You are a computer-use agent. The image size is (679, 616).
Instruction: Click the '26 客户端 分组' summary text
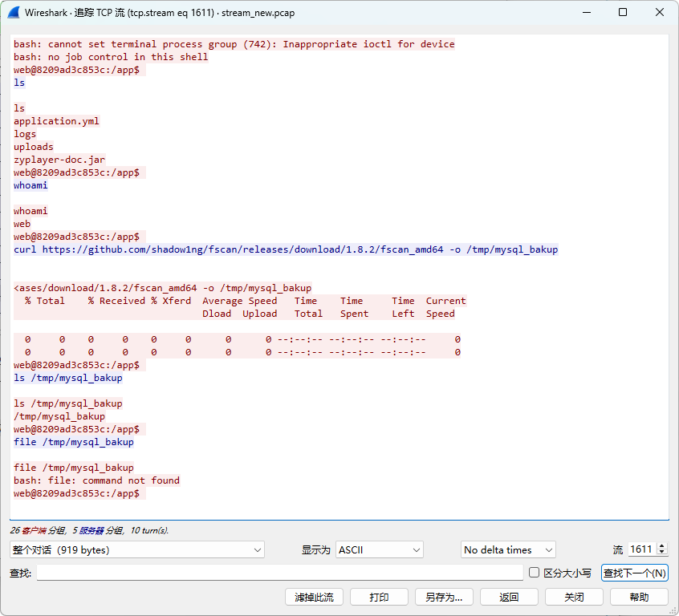pos(38,530)
